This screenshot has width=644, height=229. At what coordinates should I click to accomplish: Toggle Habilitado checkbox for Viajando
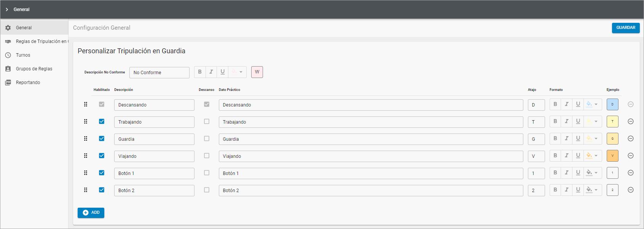pyautogui.click(x=102, y=156)
